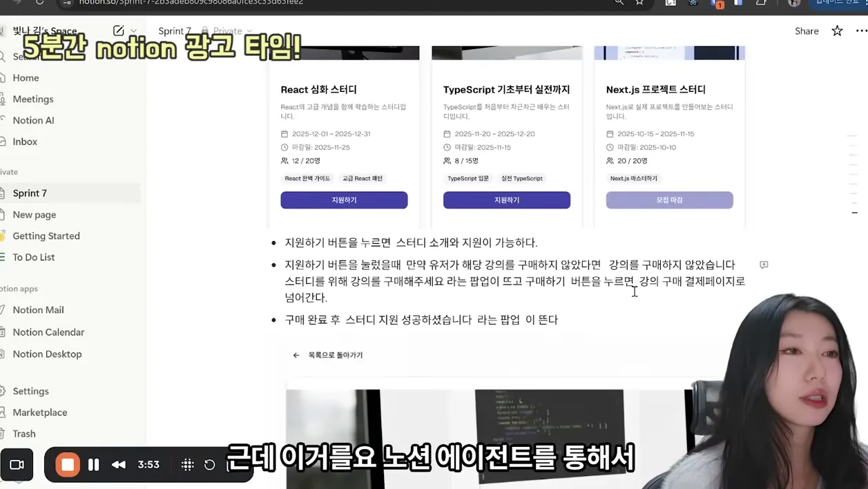This screenshot has width=868, height=489.
Task: Create a new page with the compose icon
Action: (119, 30)
